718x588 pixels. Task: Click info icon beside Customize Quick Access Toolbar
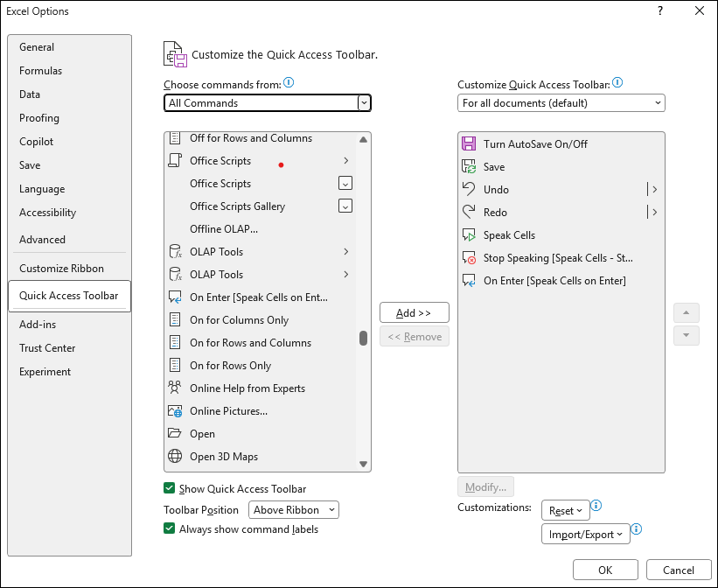pyautogui.click(x=617, y=82)
